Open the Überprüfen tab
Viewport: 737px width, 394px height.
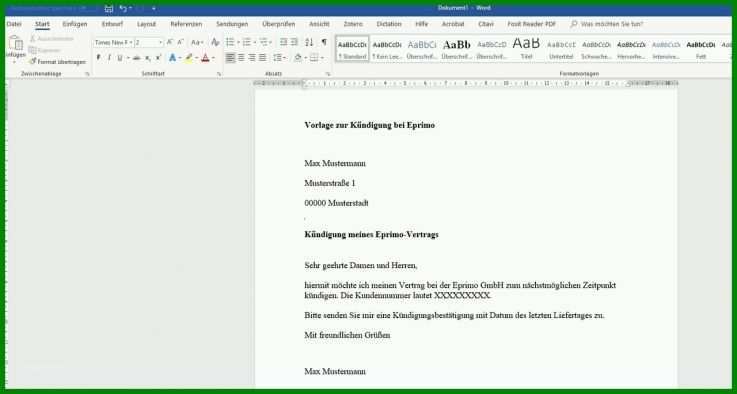(279, 24)
